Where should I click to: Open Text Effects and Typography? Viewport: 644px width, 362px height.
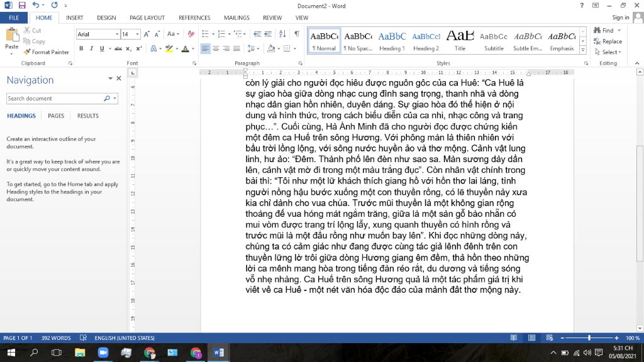click(153, 48)
